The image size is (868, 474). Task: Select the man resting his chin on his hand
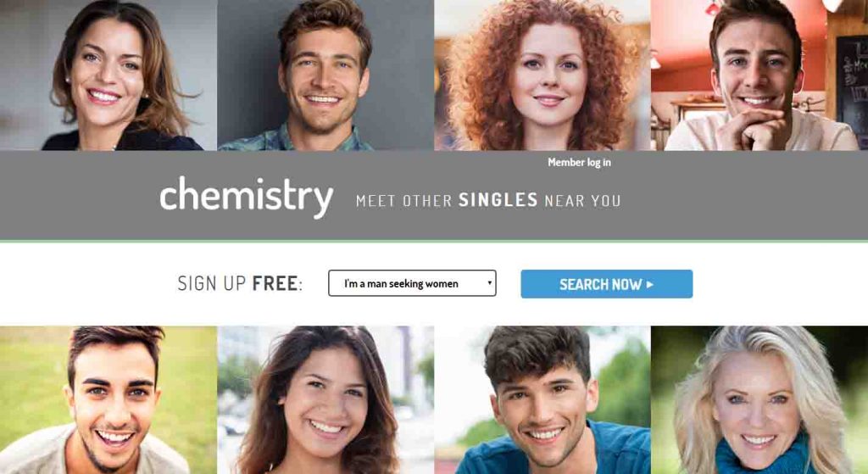759,75
